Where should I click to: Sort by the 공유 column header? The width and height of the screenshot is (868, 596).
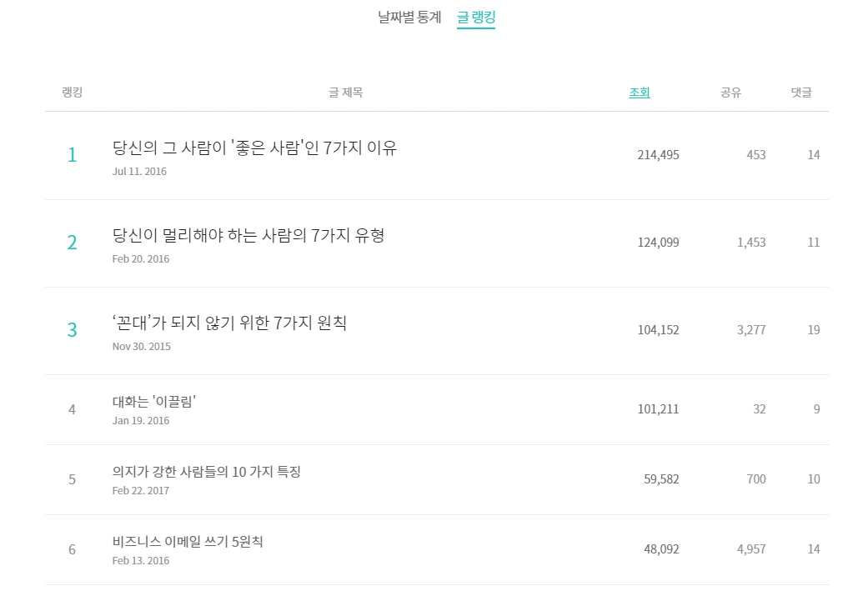(x=730, y=93)
